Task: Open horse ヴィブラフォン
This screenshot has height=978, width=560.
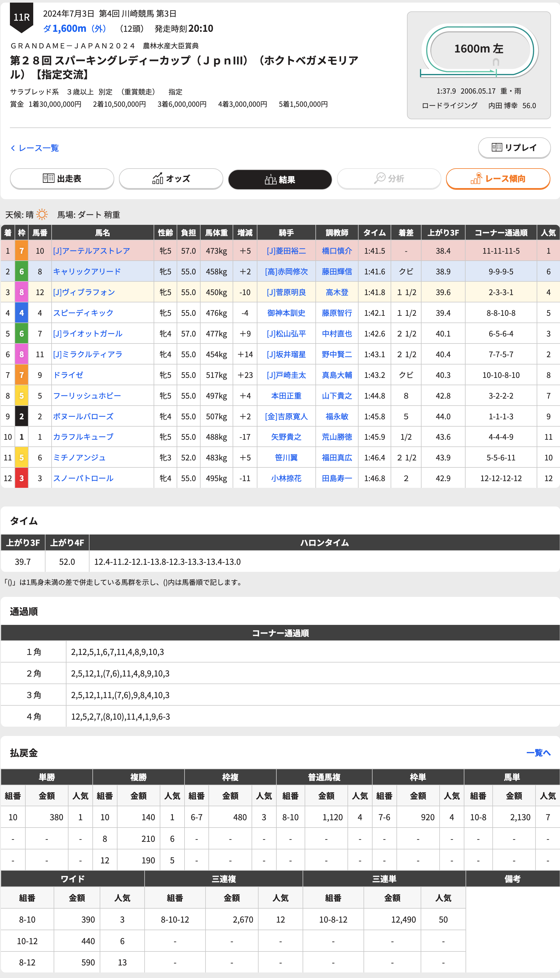Action: [x=84, y=292]
